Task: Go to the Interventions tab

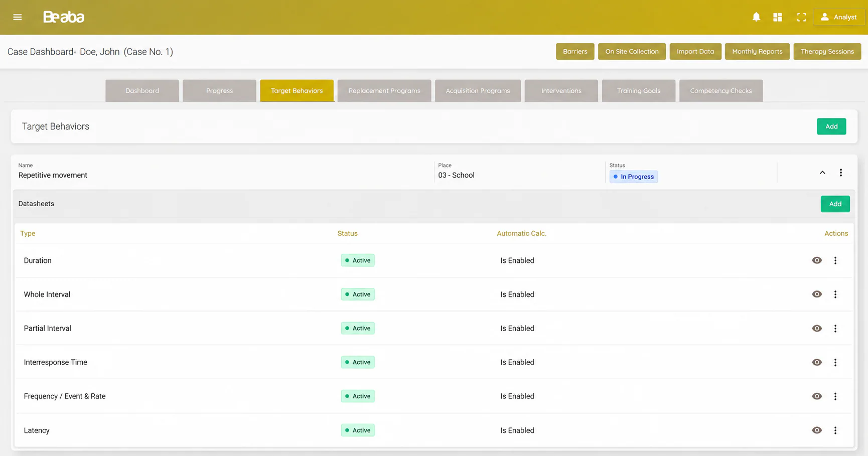Action: (x=561, y=91)
